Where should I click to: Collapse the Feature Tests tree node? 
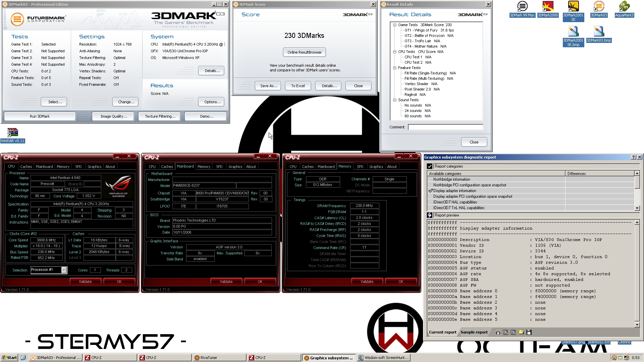click(395, 68)
